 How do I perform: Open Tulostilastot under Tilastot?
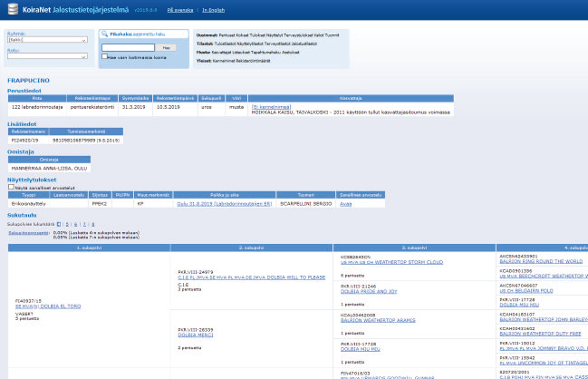point(227,44)
